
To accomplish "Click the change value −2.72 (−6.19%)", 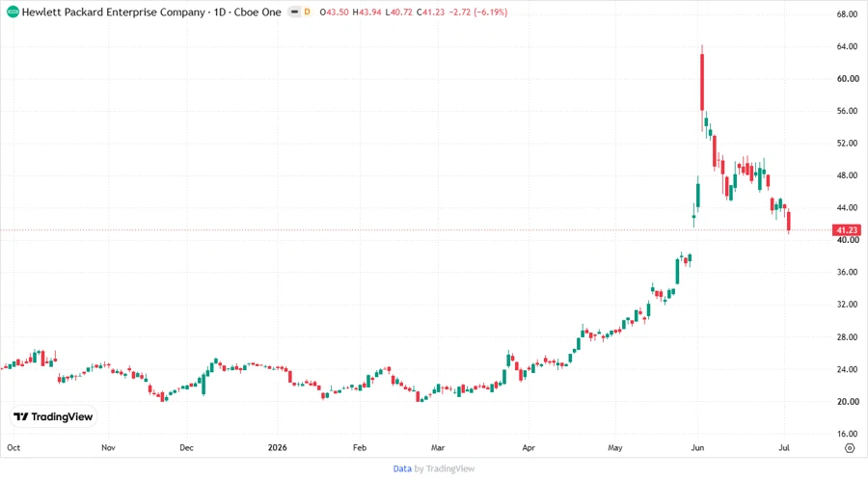I will 477,12.
